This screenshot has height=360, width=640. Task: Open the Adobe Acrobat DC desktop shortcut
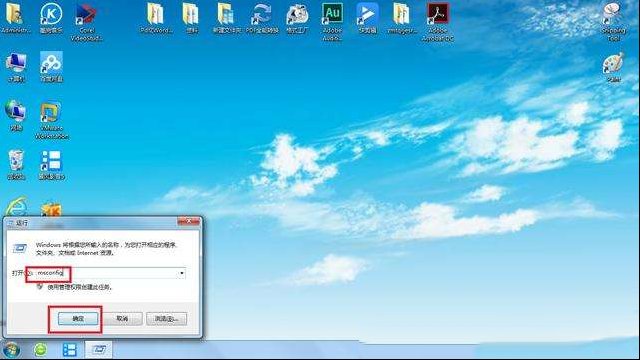[438, 21]
